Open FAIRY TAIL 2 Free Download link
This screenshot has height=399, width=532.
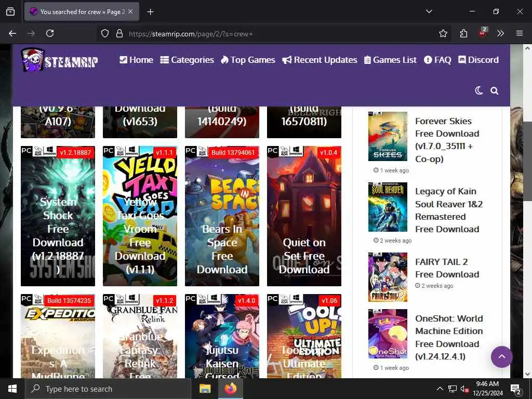(447, 268)
